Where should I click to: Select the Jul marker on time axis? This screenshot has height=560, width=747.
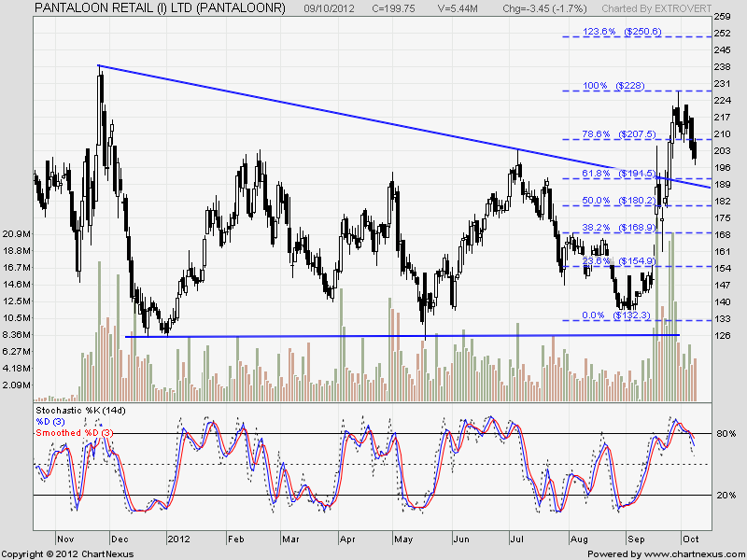[x=515, y=539]
